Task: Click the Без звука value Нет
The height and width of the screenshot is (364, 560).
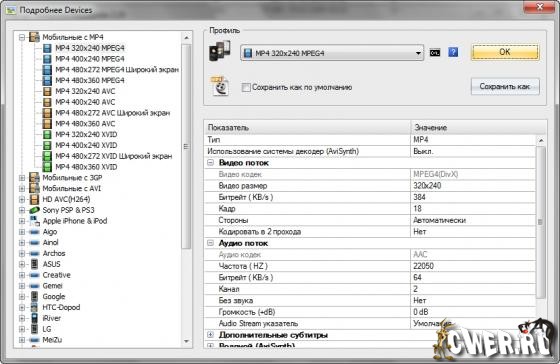Action: pyautogui.click(x=473, y=300)
